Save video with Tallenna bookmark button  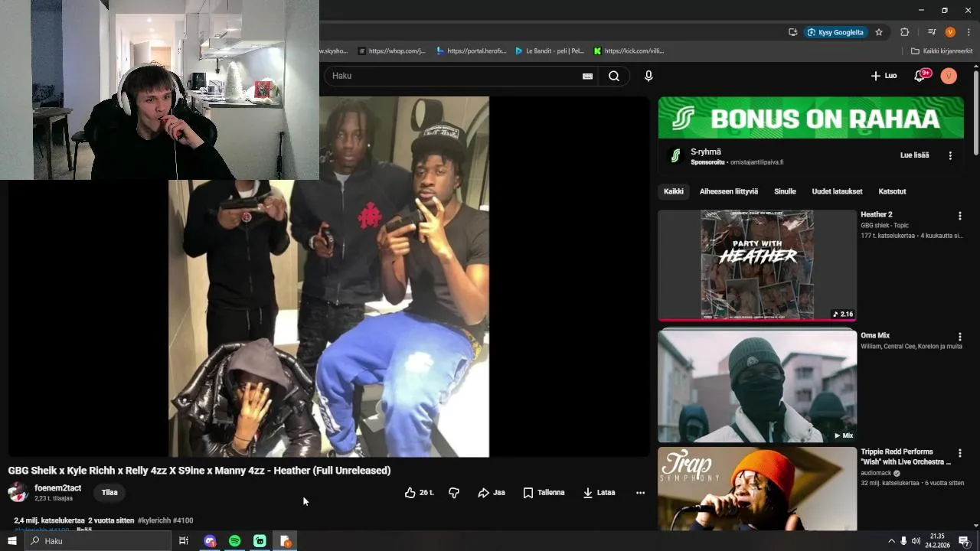(544, 493)
